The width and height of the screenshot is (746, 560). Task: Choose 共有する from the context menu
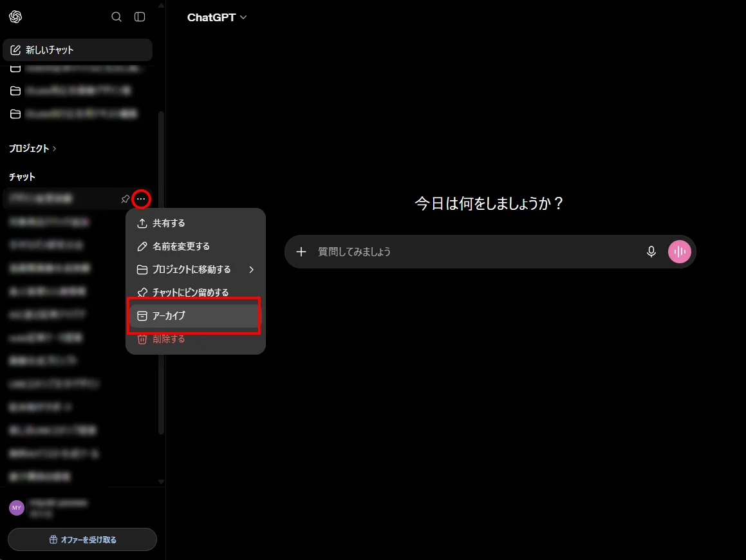click(195, 223)
